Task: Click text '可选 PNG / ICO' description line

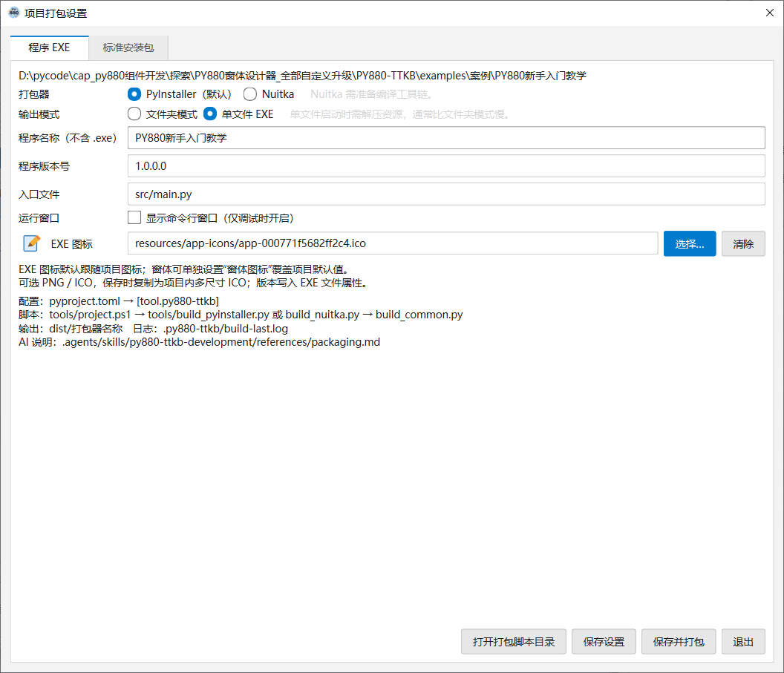Action: (194, 283)
